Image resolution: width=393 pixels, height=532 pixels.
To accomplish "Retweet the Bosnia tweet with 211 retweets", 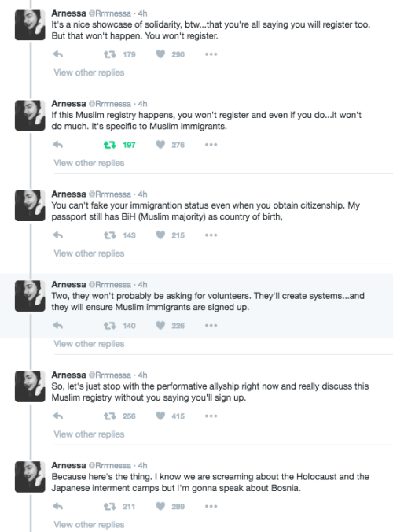I will [110, 507].
